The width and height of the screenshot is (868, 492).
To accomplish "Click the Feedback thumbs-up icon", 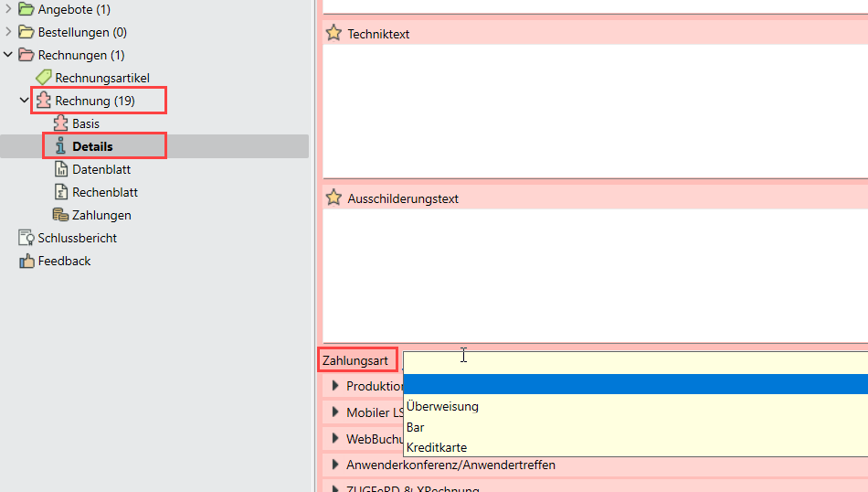I will click(x=26, y=261).
